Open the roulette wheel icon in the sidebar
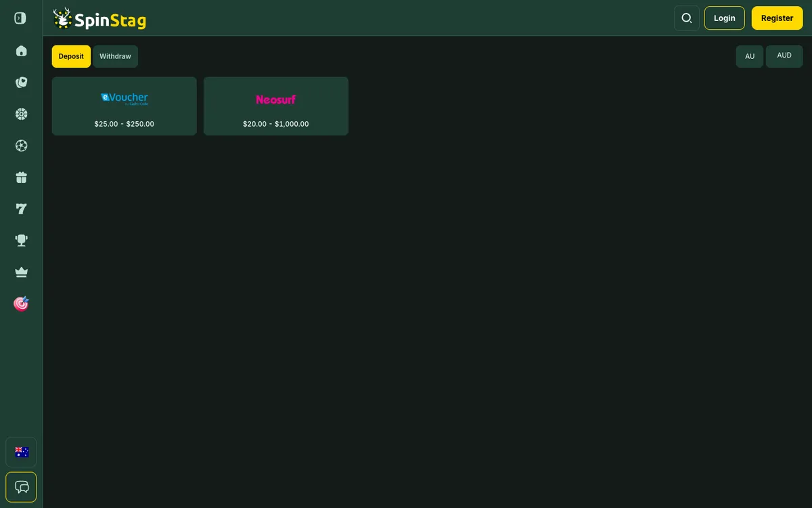 (x=21, y=114)
